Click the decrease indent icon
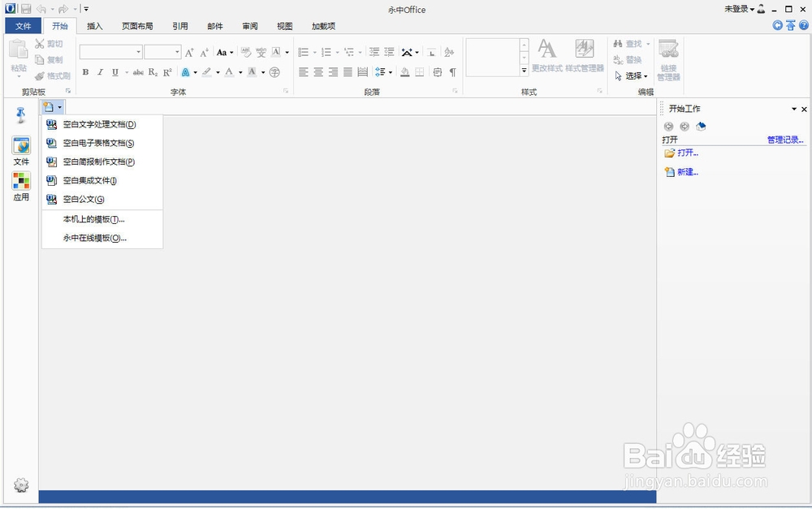The width and height of the screenshot is (812, 509). click(x=374, y=52)
